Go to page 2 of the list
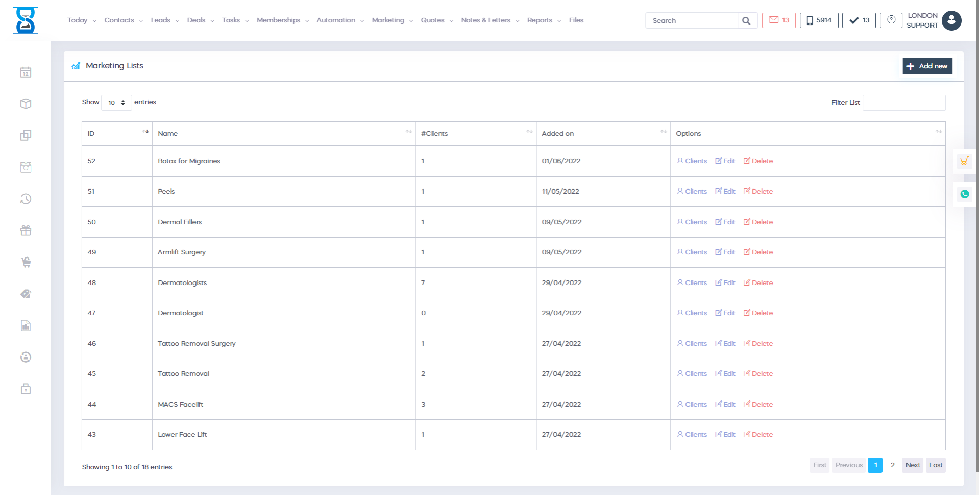 [x=892, y=465]
